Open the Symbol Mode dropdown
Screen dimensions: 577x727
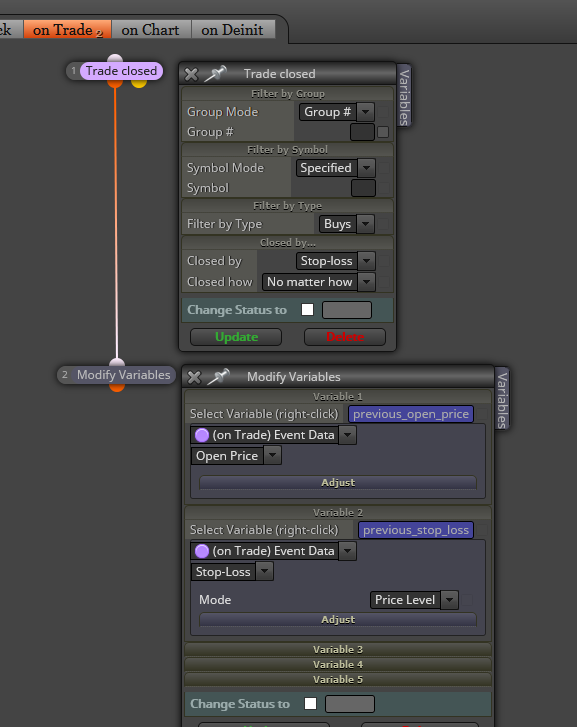click(x=335, y=168)
